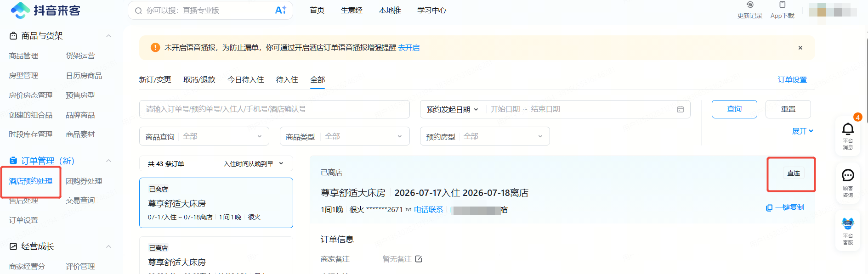Open 房型管理 in sidebar
This screenshot has width=868, height=274.
point(23,76)
